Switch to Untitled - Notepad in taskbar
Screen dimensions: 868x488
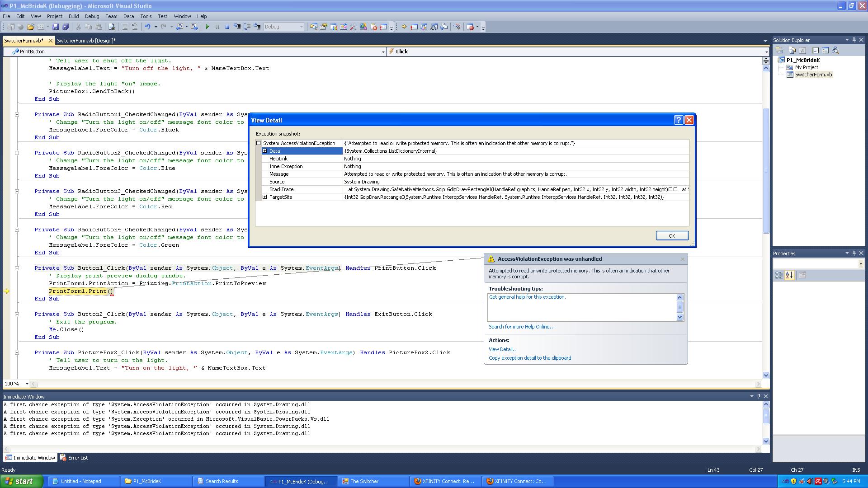click(x=84, y=481)
